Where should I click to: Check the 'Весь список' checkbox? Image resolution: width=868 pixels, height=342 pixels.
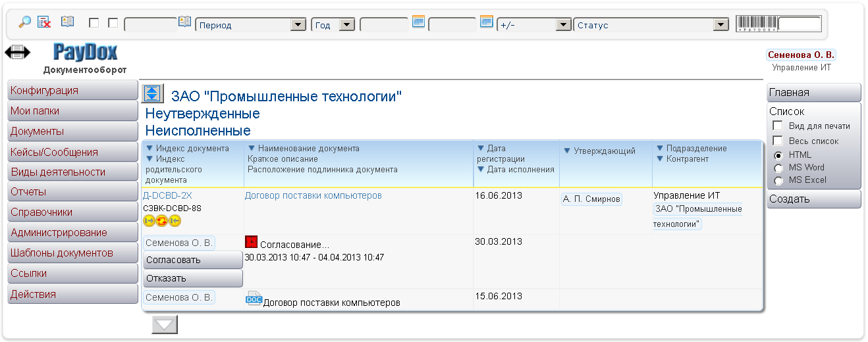pos(778,141)
